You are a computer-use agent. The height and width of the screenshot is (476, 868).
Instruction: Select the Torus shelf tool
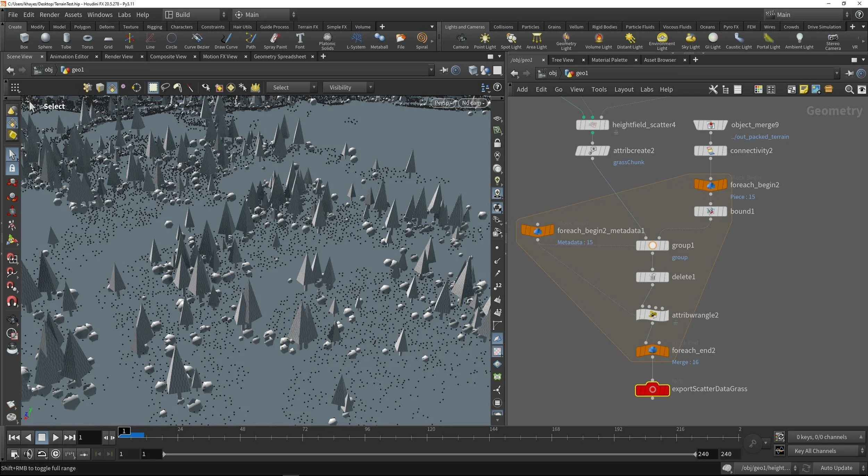(x=87, y=41)
